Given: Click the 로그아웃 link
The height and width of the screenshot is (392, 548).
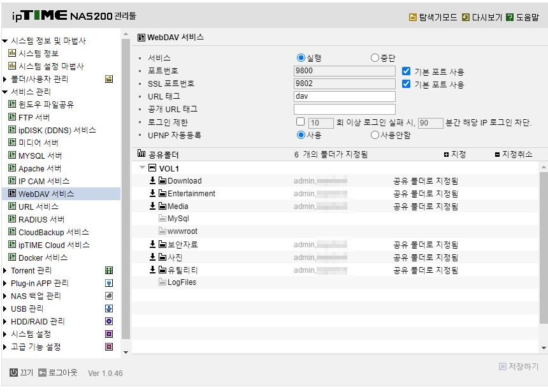Looking at the screenshot, I should click(x=62, y=373).
